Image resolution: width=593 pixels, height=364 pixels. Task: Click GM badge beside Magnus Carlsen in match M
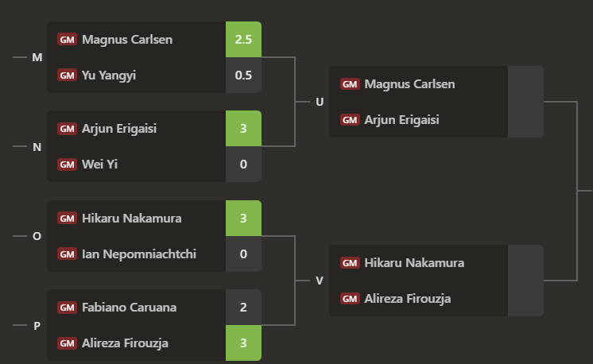(x=67, y=40)
